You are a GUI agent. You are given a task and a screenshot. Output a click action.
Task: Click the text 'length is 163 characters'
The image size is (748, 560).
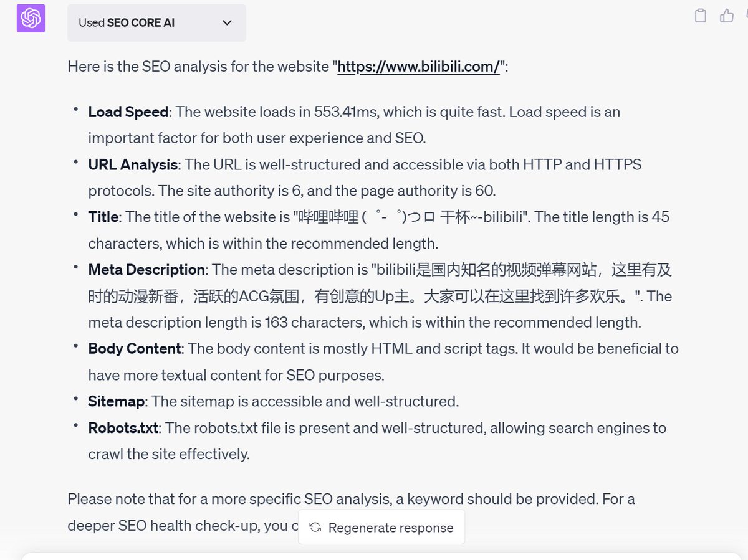(290, 323)
